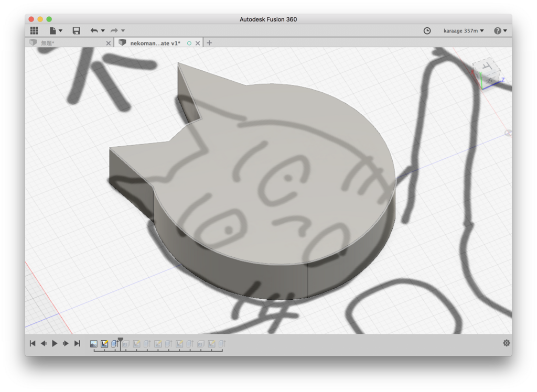
Task: Click the Undo icon
Action: click(94, 30)
